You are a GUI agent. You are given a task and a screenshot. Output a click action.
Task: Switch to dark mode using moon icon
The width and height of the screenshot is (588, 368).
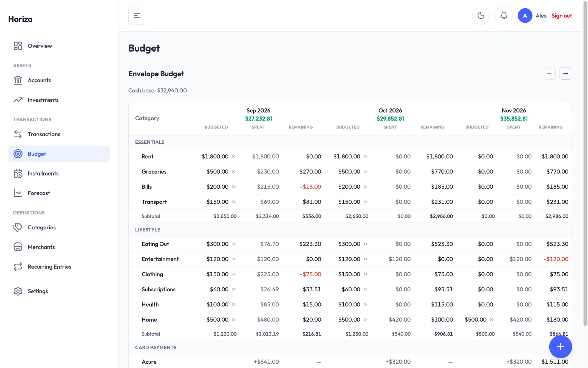tap(481, 16)
